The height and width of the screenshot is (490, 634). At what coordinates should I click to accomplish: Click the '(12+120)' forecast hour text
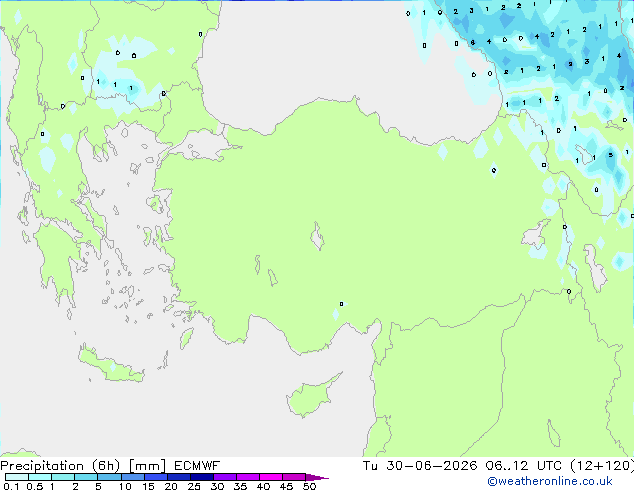point(602,466)
